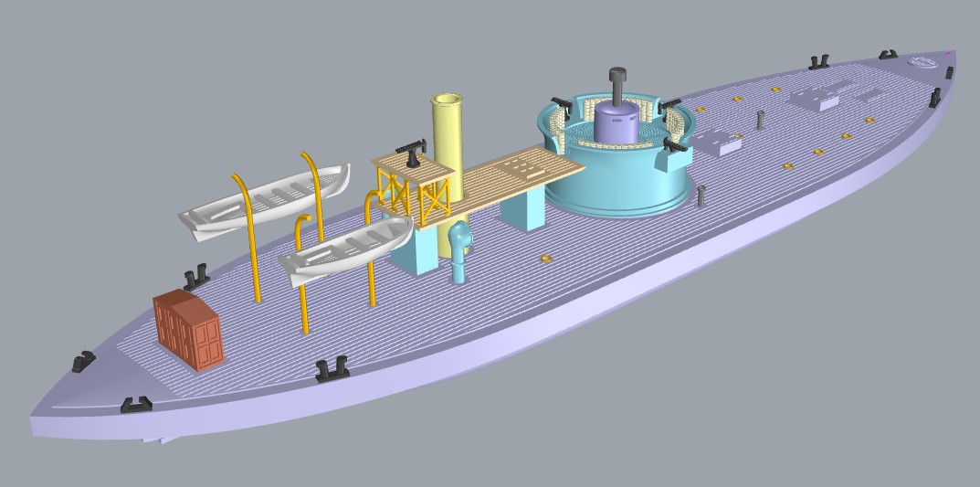Screen dimensions: 980x487
Task: Click the red-brown cabinet on the stern deck
Action: [187, 331]
